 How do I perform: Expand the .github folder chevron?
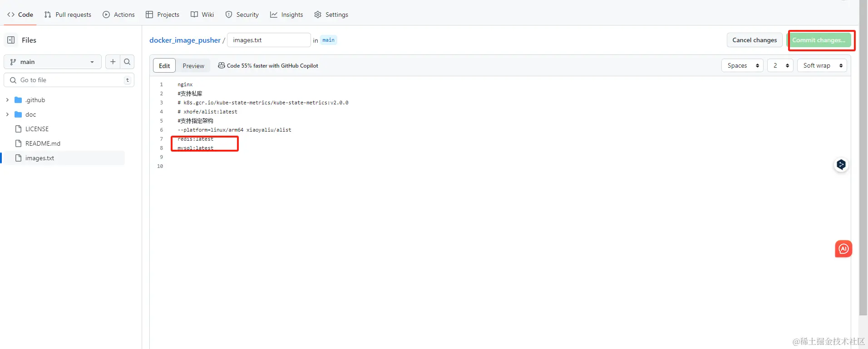(x=7, y=100)
